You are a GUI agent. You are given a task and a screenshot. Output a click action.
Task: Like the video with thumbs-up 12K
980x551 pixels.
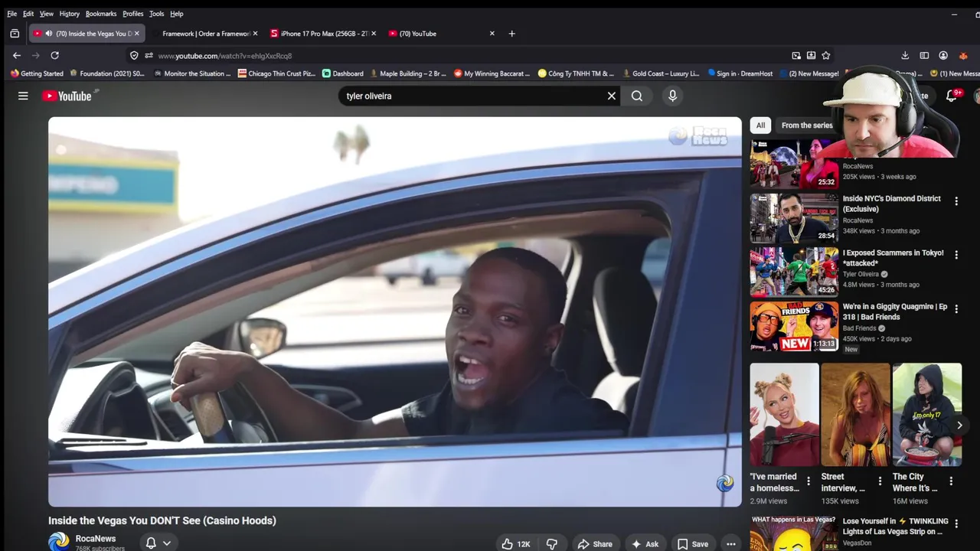(x=516, y=543)
